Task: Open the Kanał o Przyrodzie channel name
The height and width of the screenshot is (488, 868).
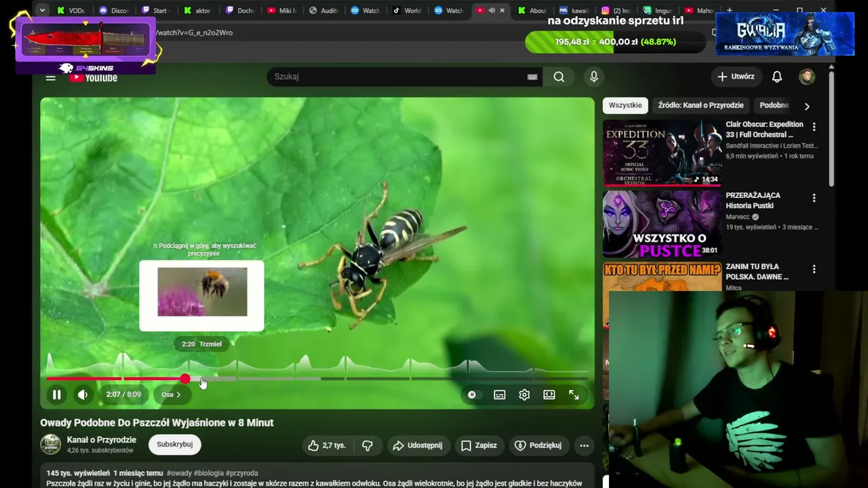Action: [x=102, y=440]
